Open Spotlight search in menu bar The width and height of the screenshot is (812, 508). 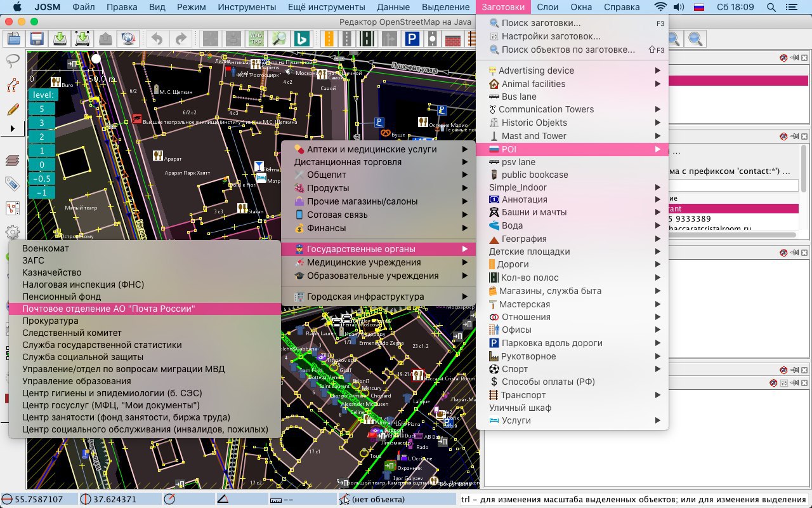771,8
